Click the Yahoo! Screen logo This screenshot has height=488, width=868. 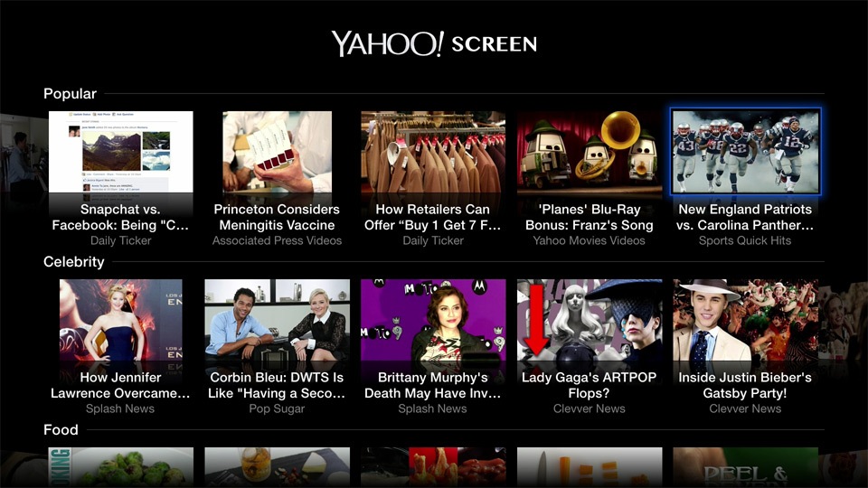pyautogui.click(x=434, y=43)
